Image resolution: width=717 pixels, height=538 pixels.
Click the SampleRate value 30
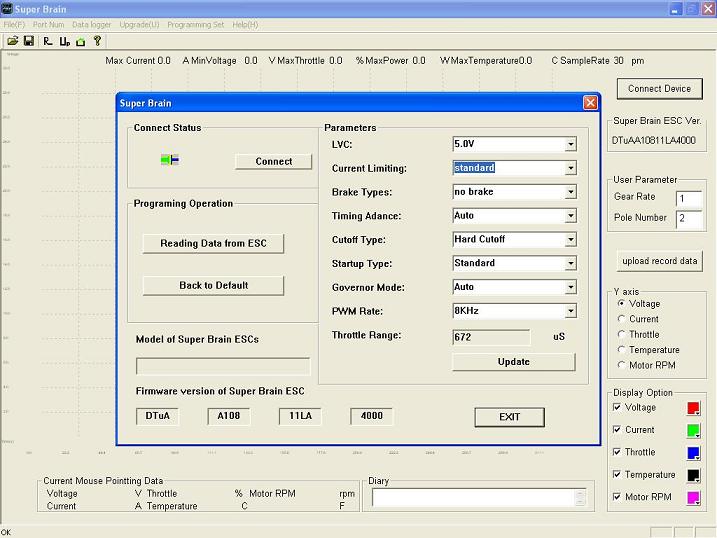click(618, 60)
